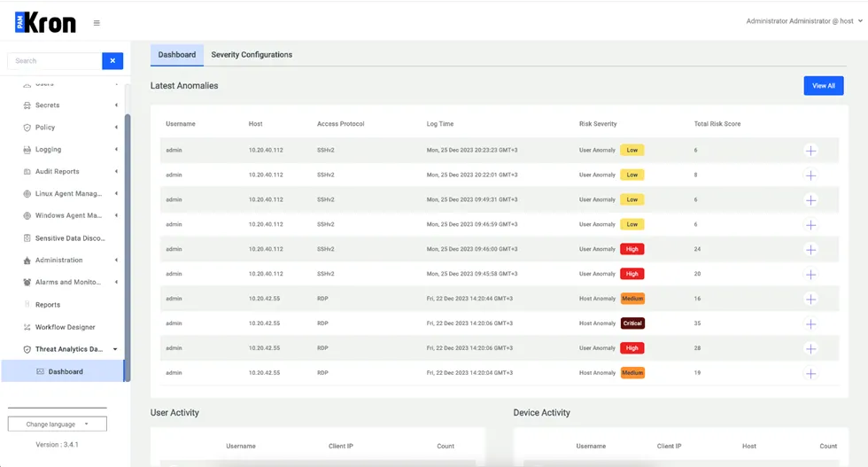This screenshot has width=868, height=467.
Task: Expand the Secrets menu arrow
Action: click(116, 105)
